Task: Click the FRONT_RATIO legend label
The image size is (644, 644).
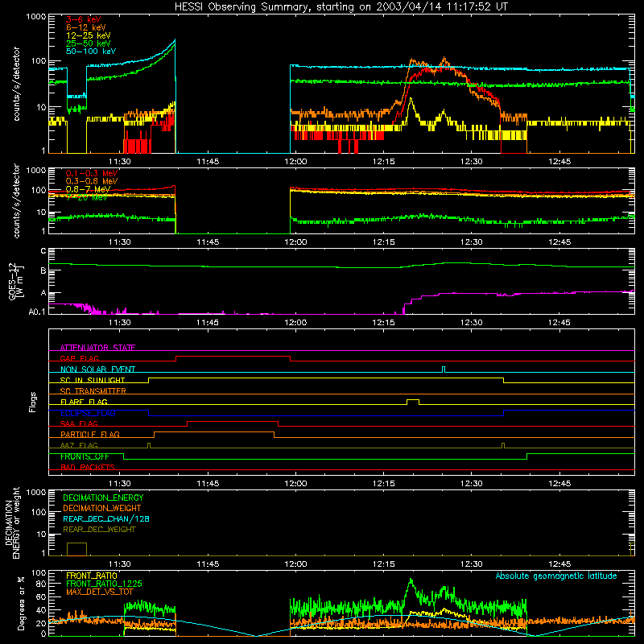Action: click(92, 576)
